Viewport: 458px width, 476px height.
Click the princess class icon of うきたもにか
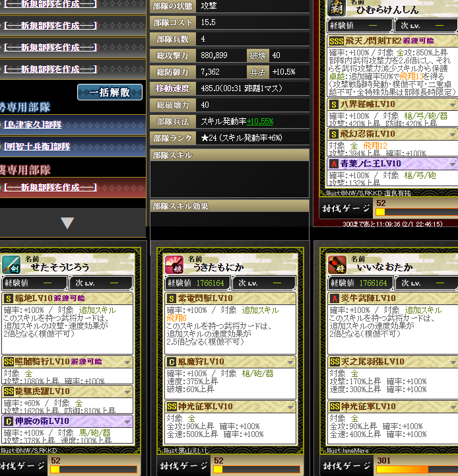[174, 265]
